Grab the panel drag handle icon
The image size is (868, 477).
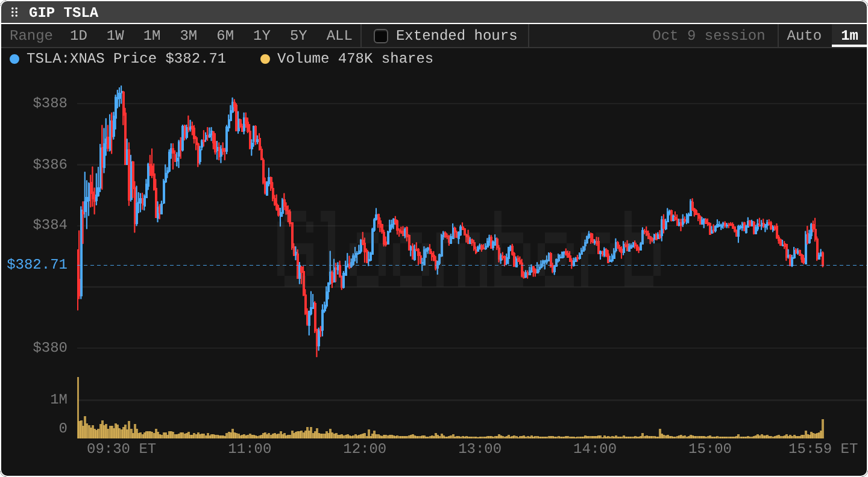(14, 13)
